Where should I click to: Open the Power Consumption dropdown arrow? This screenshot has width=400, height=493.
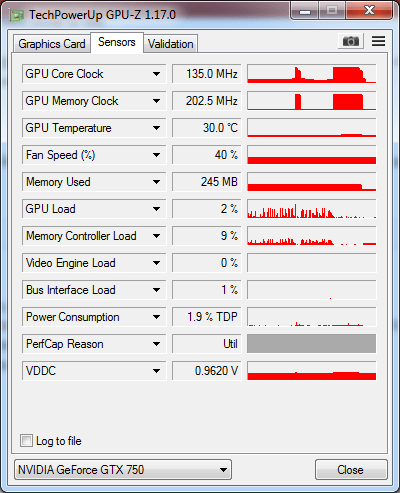tap(156, 317)
